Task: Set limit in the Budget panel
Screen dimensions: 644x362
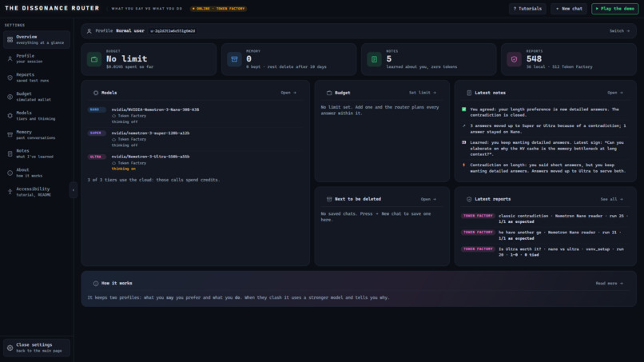Action: click(423, 93)
